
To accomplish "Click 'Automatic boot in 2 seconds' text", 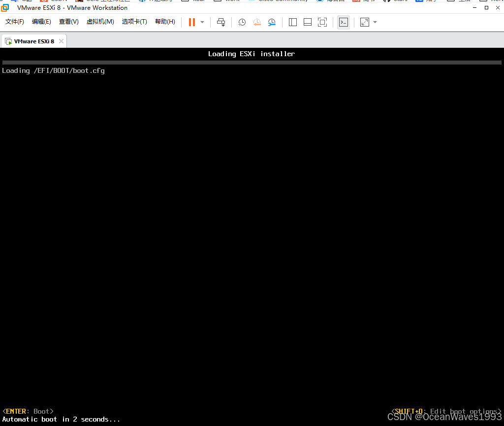I will tap(61, 419).
